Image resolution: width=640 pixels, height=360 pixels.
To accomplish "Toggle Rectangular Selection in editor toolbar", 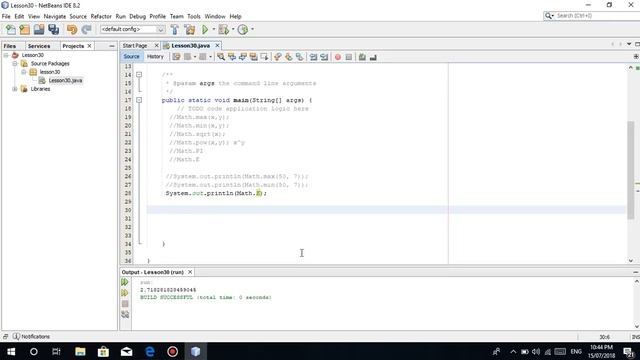I will tap(264, 57).
